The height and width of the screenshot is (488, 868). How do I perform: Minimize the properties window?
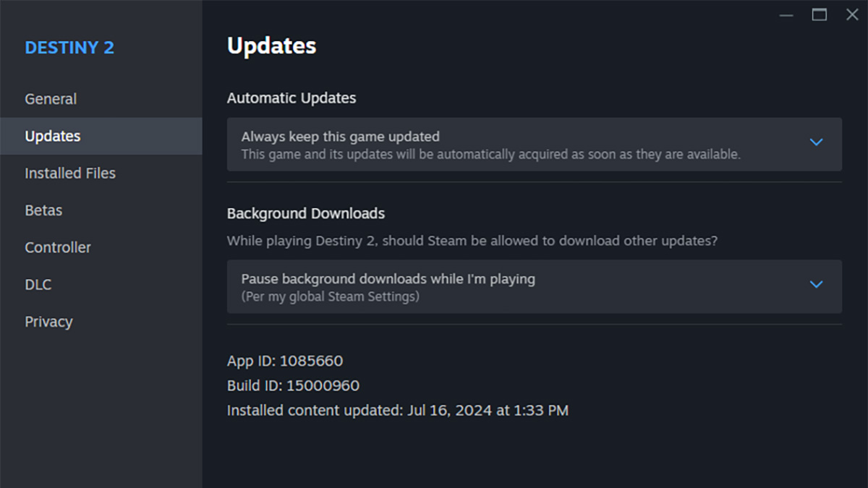[787, 15]
